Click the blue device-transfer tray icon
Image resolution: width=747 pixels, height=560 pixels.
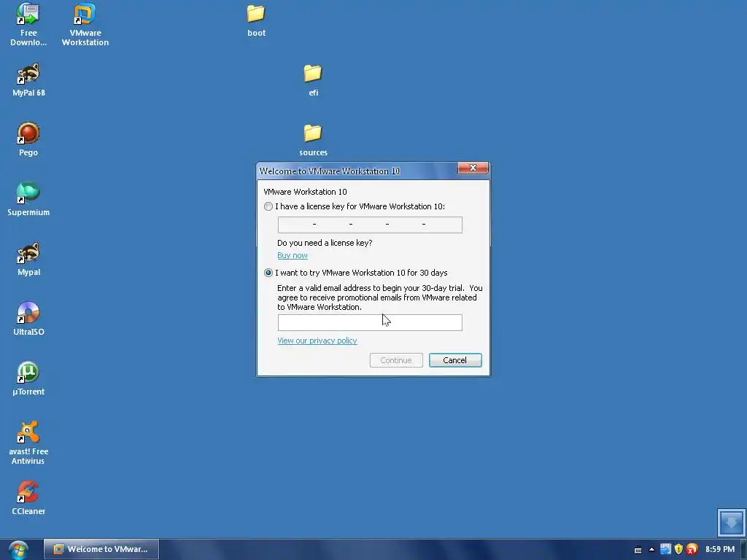pos(665,549)
